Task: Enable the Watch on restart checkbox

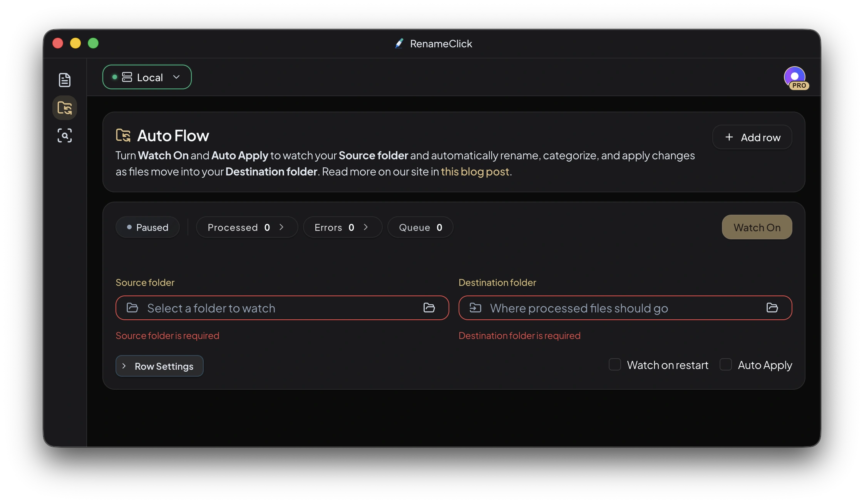Action: tap(615, 364)
